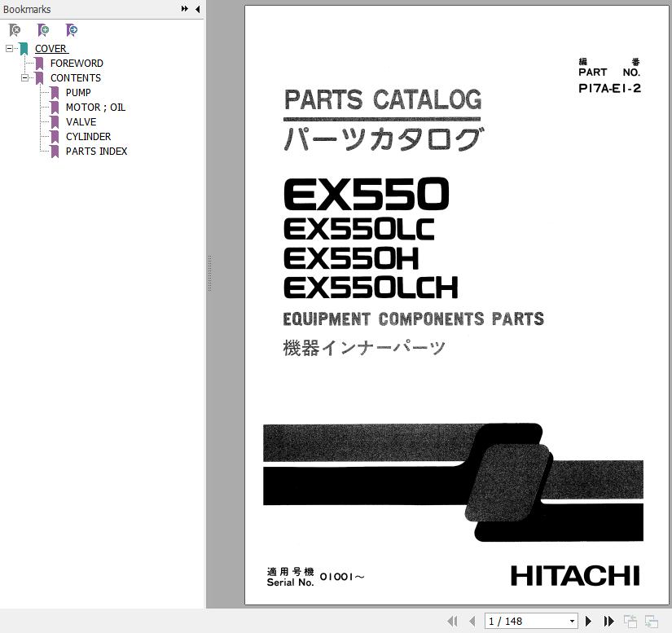Viewport: 672px width, 633px height.
Task: Jump to the last page
Action: coord(608,622)
